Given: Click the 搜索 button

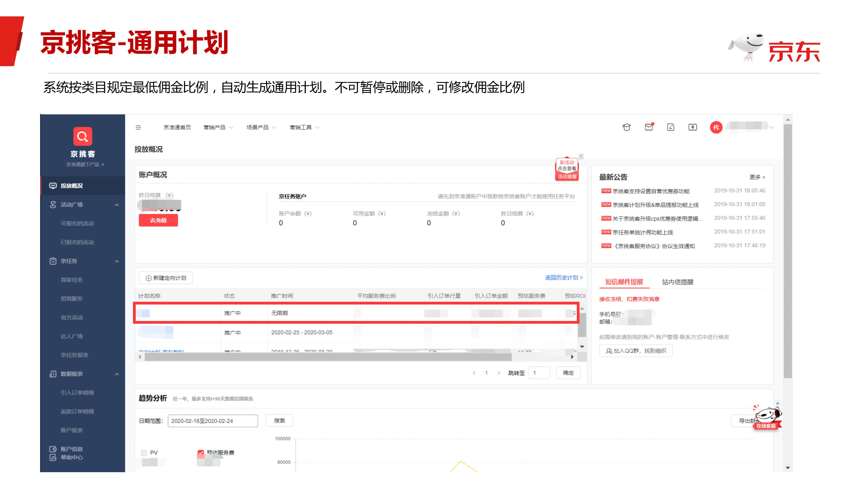Looking at the screenshot, I should point(279,421).
